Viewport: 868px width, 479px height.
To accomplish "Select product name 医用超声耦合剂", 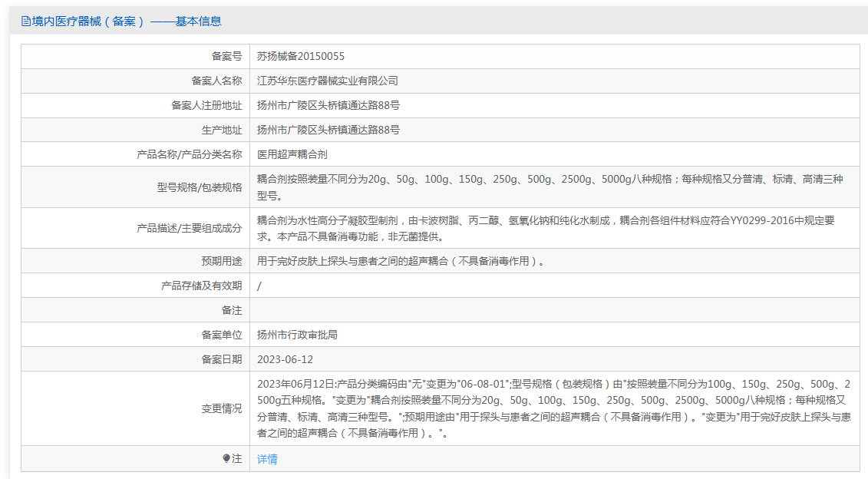I will 292,154.
